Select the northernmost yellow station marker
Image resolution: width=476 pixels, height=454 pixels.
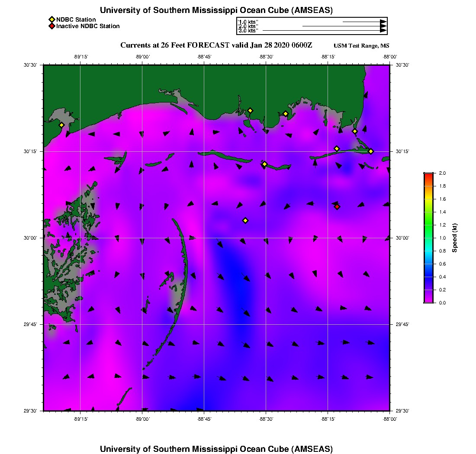coord(250,110)
